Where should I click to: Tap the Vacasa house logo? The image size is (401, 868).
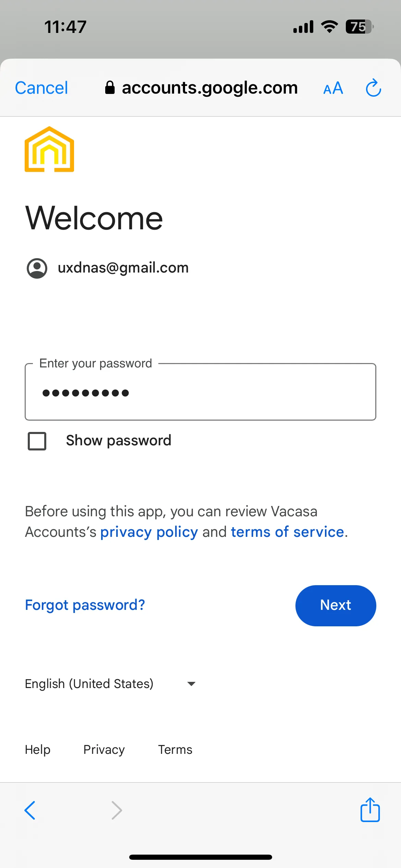point(49,149)
